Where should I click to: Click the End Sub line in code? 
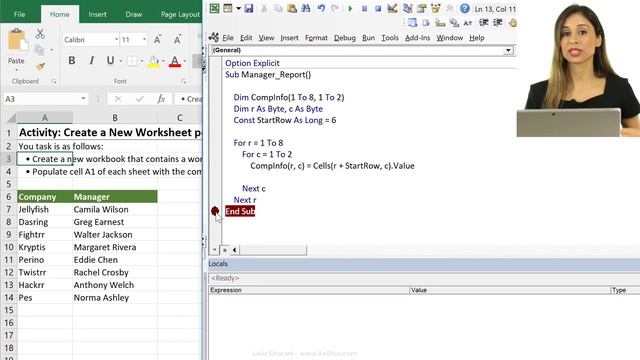(240, 211)
